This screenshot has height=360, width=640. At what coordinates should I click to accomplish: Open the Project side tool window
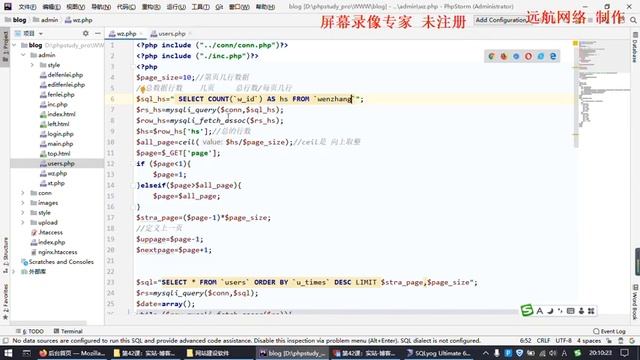tap(5, 47)
